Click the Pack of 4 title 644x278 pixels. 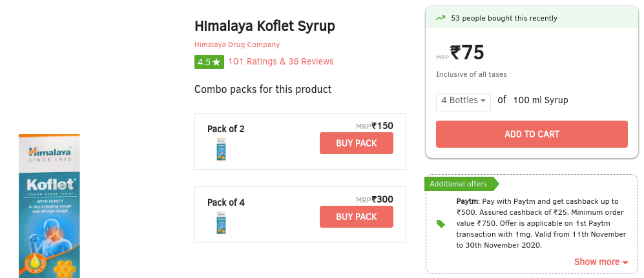click(226, 202)
